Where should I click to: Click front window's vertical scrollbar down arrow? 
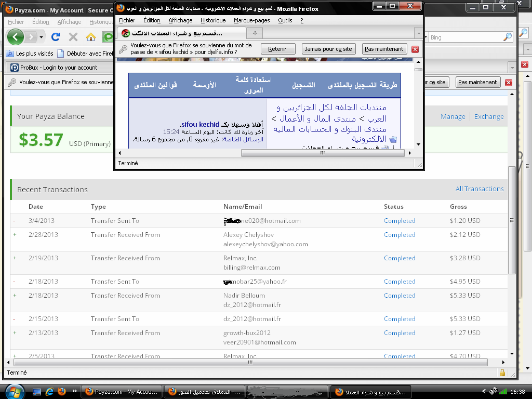click(418, 144)
